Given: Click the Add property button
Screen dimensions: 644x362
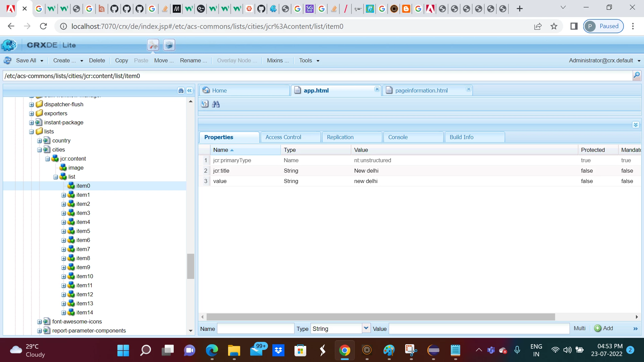Looking at the screenshot, I should [x=604, y=328].
